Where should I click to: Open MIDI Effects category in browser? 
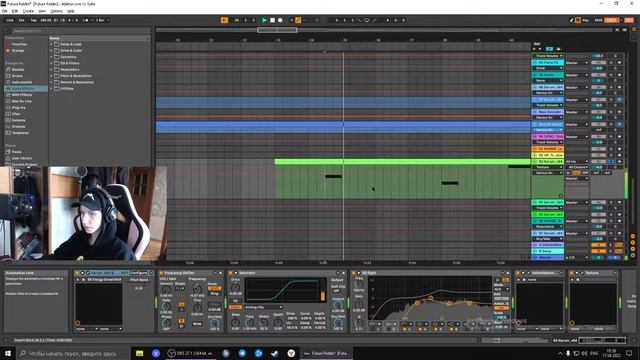[22, 95]
